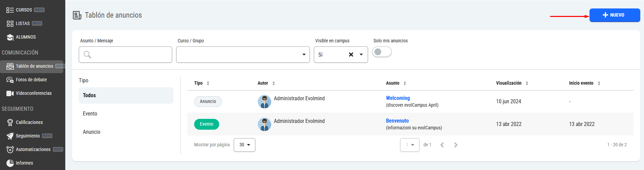644x170 pixels.
Task: Sort announcements by Visualización column
Action: 527,83
